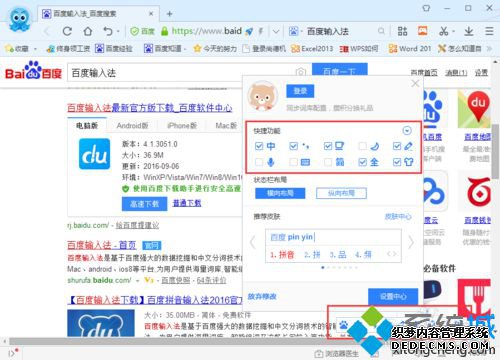Switch to the Android版 tab
The height and width of the screenshot is (360, 500).
(132, 126)
